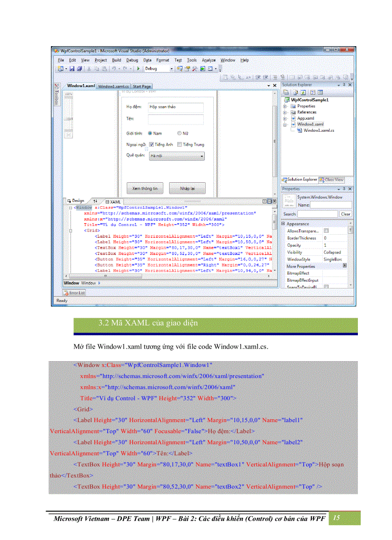Uncheck the Tiếng Anh checkbox
The height and width of the screenshot is (540, 392).
[152, 144]
